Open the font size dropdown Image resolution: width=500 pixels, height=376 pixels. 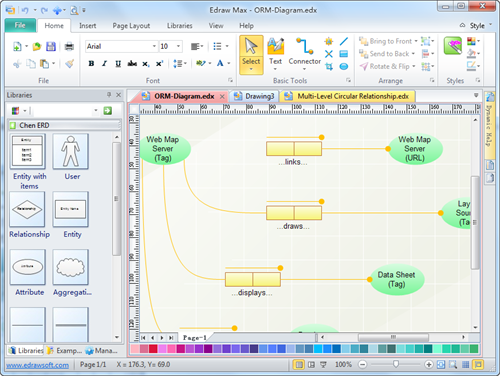click(179, 46)
